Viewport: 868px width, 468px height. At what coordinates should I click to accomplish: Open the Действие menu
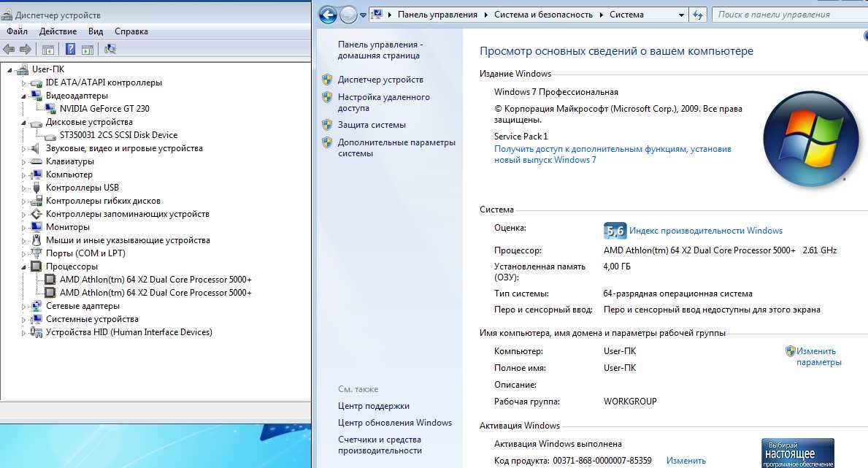pos(58,31)
